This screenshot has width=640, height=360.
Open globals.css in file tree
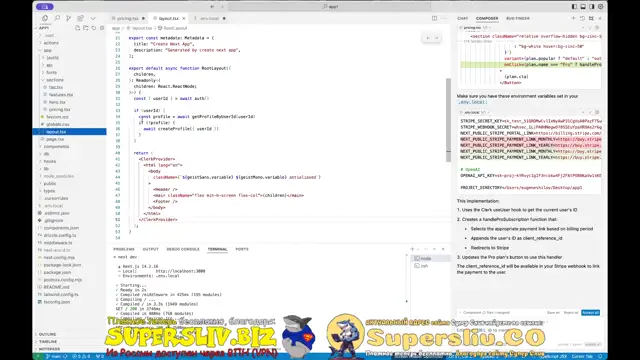(58, 124)
